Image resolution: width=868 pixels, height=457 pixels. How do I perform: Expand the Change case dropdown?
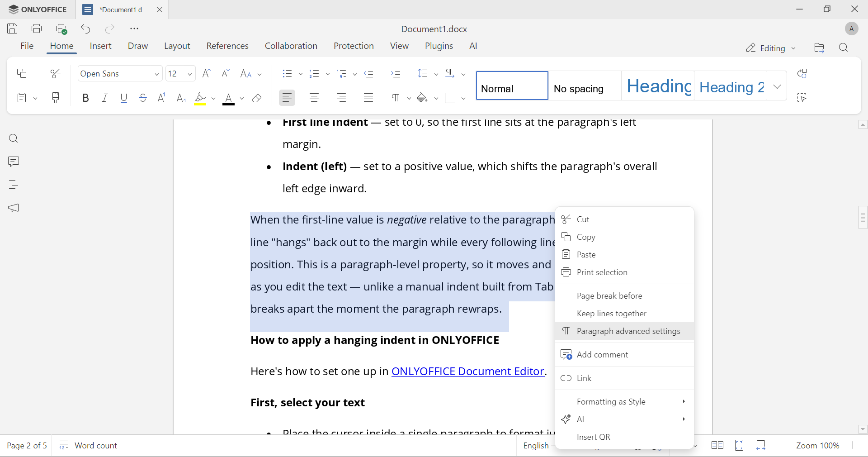(x=260, y=74)
